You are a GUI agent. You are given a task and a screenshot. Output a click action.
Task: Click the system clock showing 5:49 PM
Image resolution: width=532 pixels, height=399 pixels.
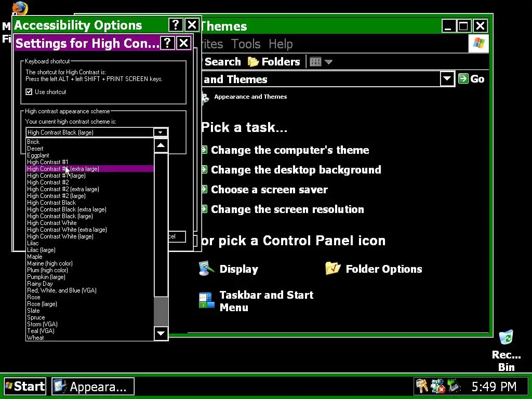click(x=494, y=387)
